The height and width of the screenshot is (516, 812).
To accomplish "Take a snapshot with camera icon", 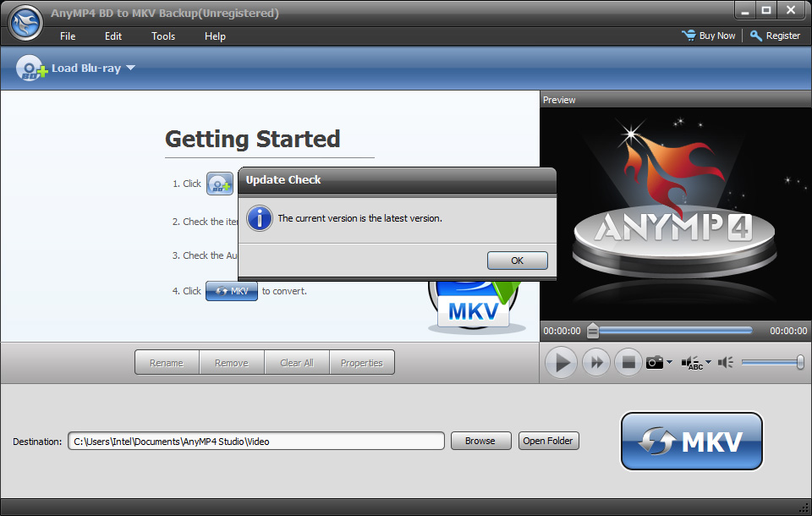I will pos(655,362).
